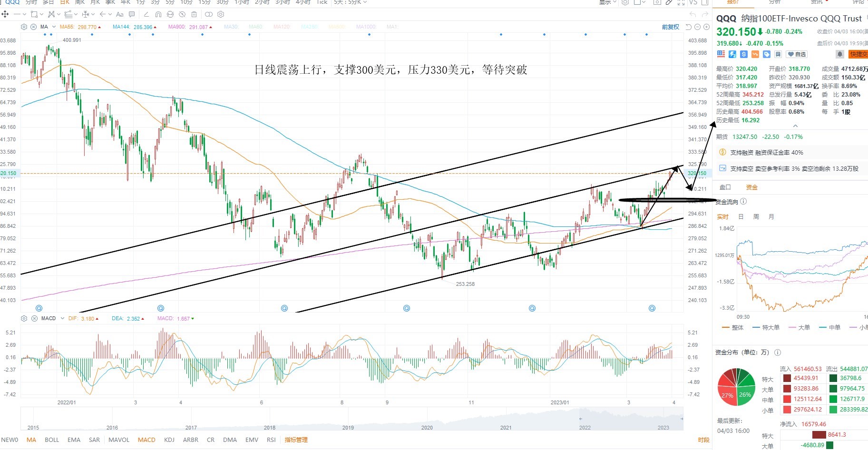Viewport: 868px width, 450px height.
Task: Toggle 自选 favorite heart button
Action: (x=797, y=54)
